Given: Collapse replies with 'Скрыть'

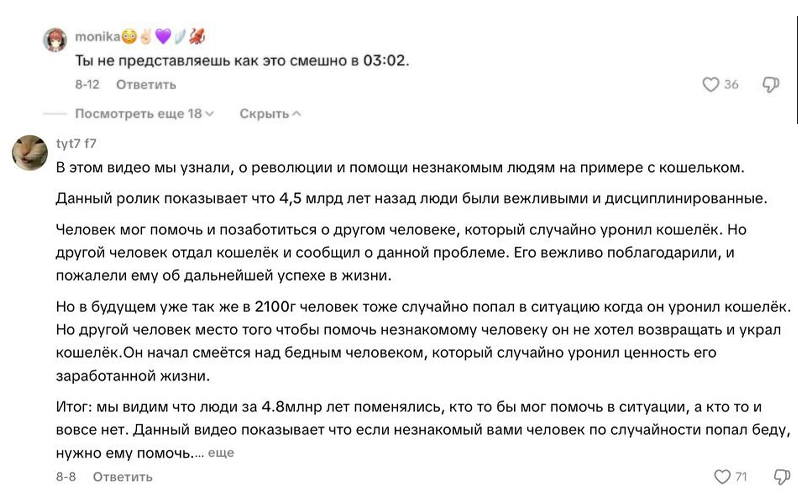Looking at the screenshot, I should coord(270,114).
